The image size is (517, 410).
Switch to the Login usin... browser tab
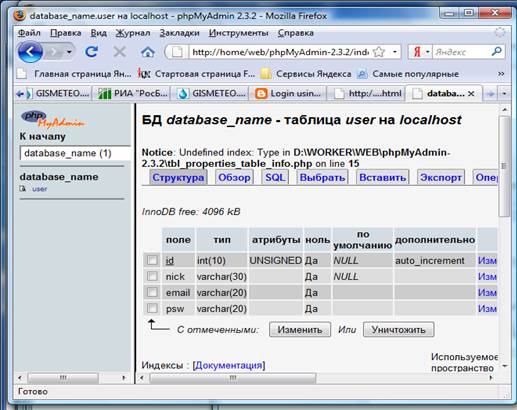[x=288, y=94]
